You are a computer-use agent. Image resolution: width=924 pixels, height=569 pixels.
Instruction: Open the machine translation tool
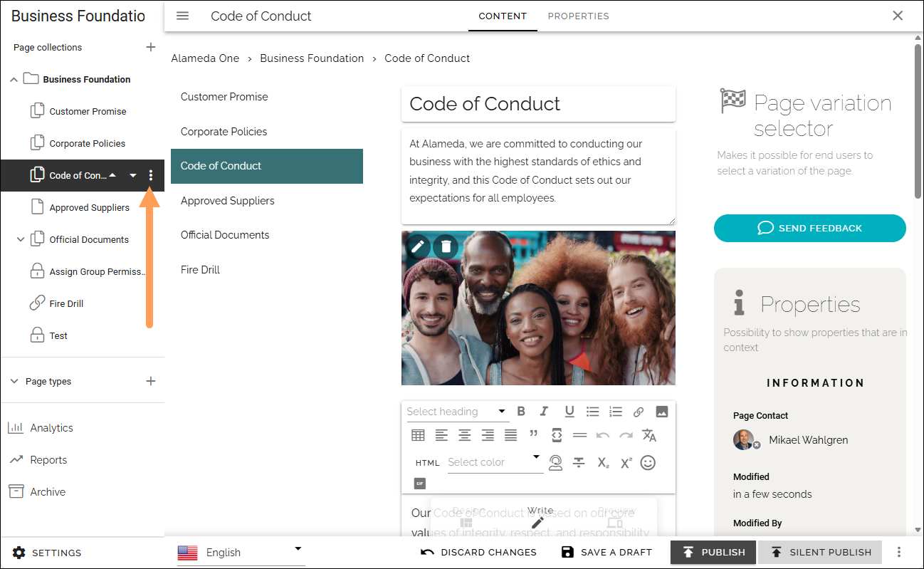click(x=649, y=435)
